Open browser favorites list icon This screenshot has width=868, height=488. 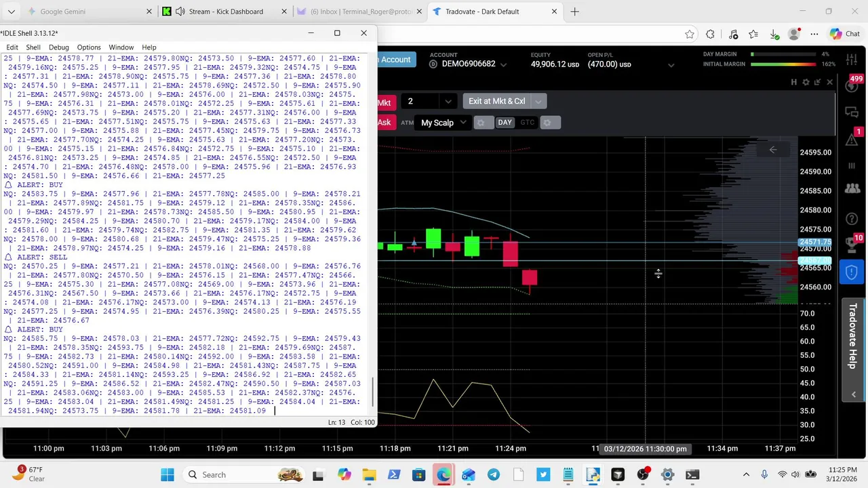coord(753,34)
